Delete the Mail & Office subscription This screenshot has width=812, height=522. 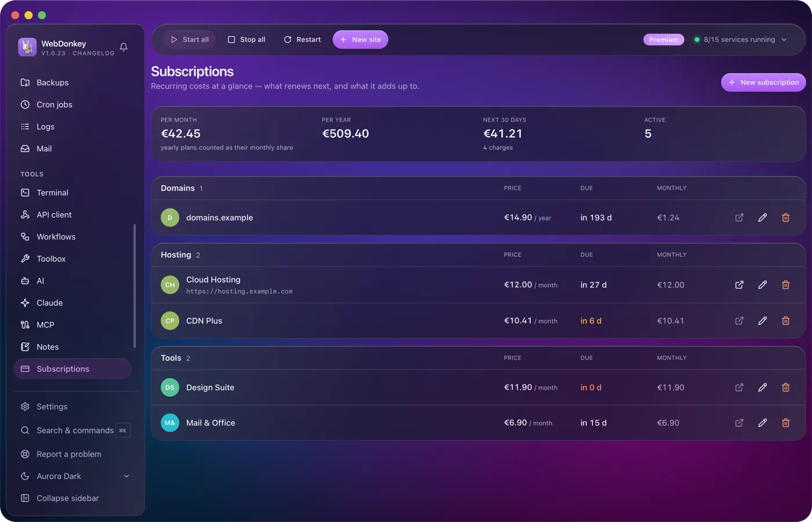click(x=785, y=423)
